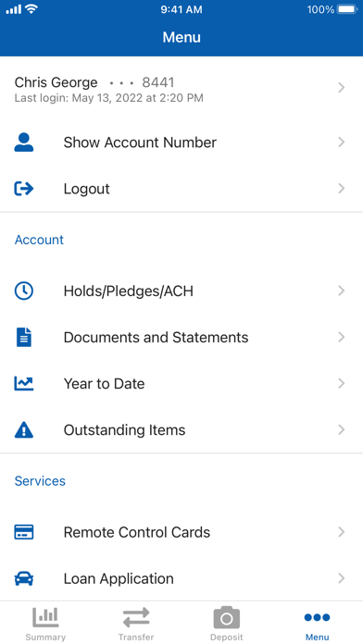Open chevron on Holds/Pledges/ACH row
Viewport: 363px width, 644px height.
[341, 291]
